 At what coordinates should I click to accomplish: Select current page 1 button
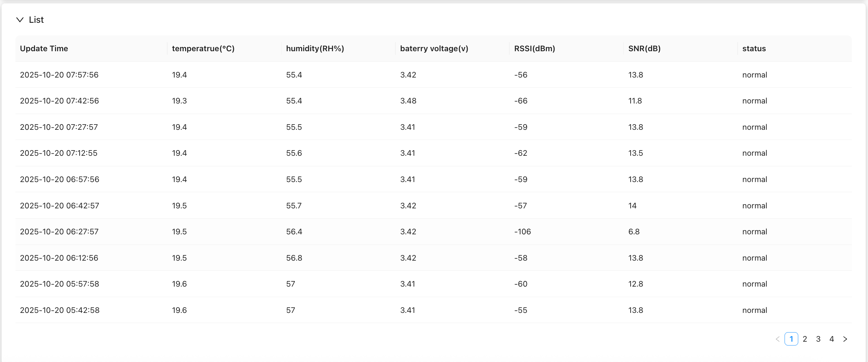[x=791, y=339]
